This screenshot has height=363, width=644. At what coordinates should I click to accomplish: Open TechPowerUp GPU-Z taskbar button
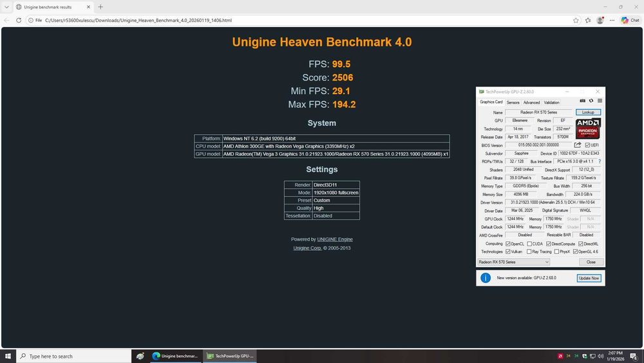click(x=230, y=356)
